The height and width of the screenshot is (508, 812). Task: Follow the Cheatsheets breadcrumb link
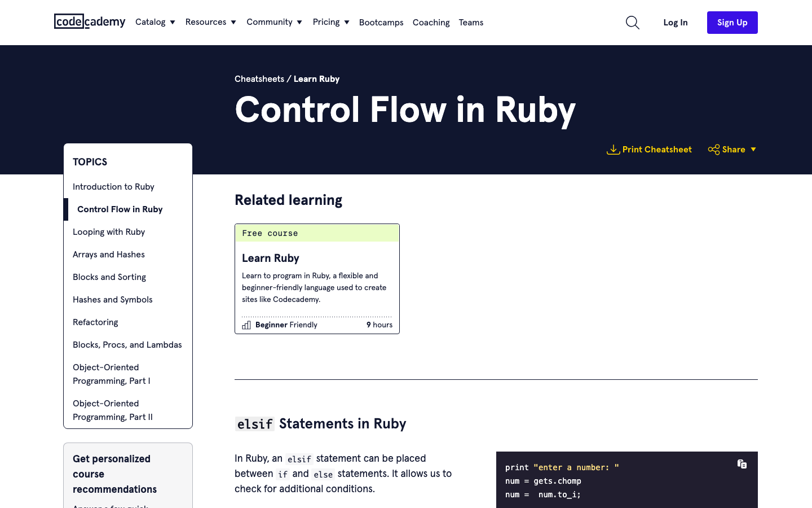coord(259,79)
